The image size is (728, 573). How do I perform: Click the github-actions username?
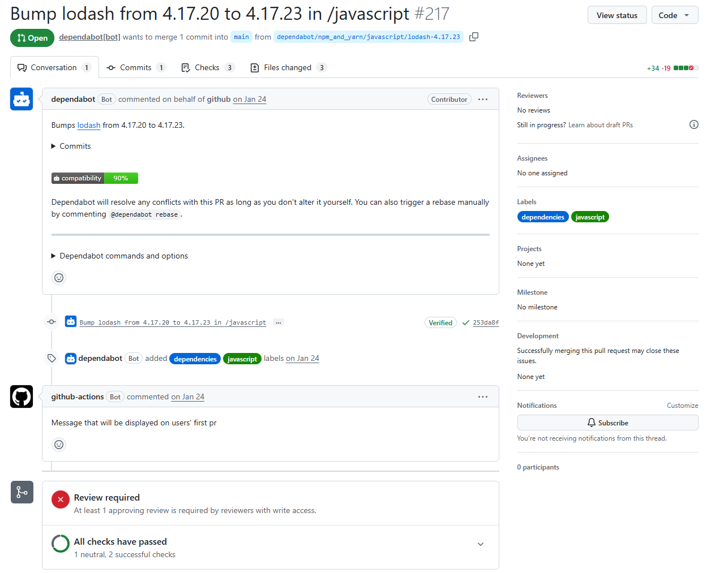tap(78, 397)
